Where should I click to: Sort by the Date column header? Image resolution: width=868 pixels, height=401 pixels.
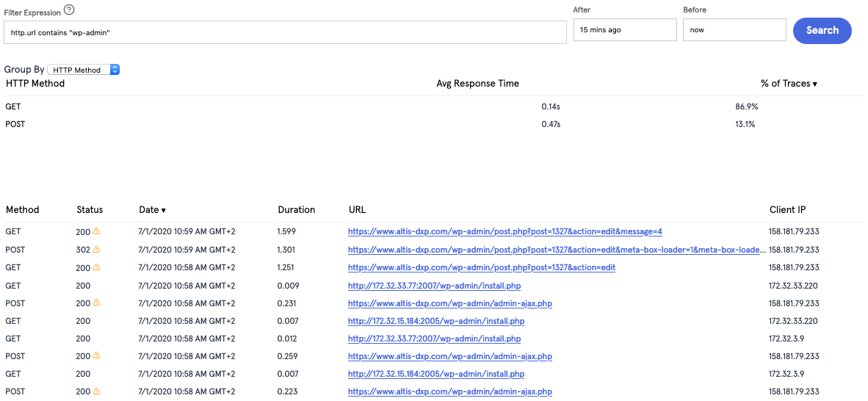pyautogui.click(x=152, y=210)
